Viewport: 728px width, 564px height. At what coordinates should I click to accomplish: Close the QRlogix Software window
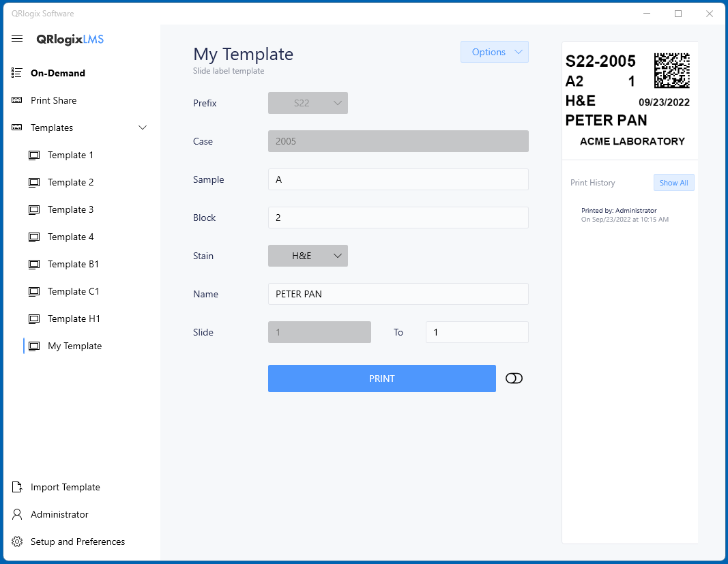click(710, 14)
